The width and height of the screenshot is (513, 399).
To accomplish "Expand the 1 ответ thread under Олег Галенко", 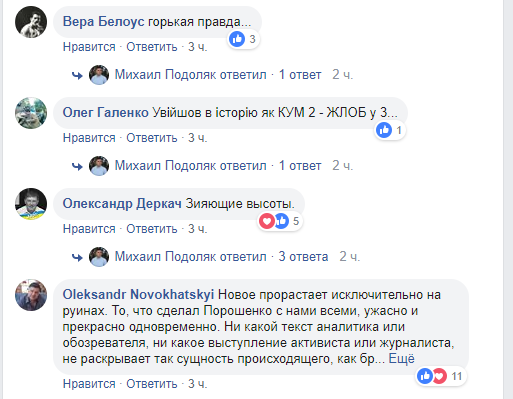I will coord(300,166).
